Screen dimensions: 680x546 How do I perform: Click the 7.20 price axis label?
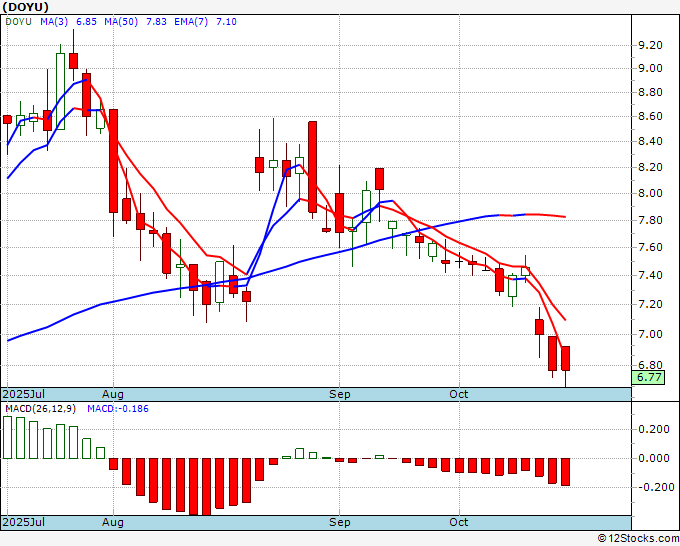coord(650,304)
